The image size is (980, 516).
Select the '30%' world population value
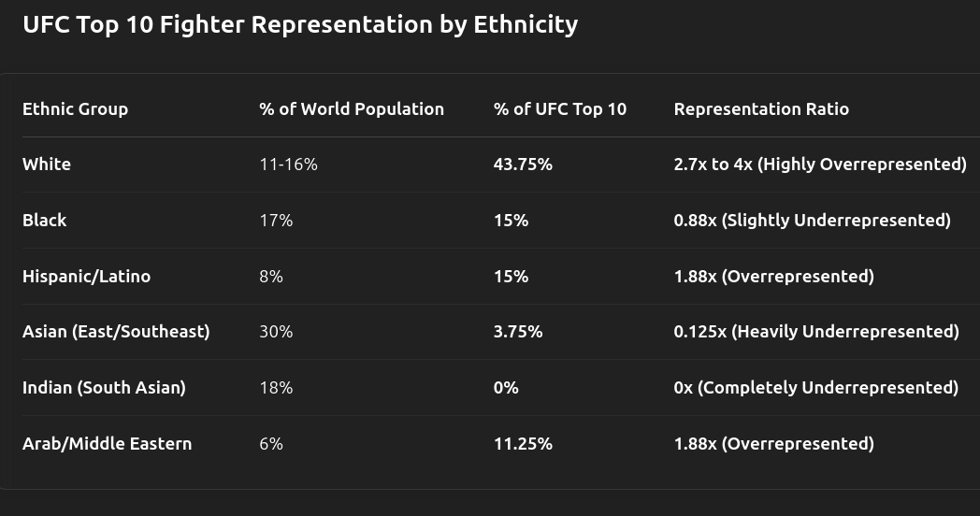click(276, 331)
